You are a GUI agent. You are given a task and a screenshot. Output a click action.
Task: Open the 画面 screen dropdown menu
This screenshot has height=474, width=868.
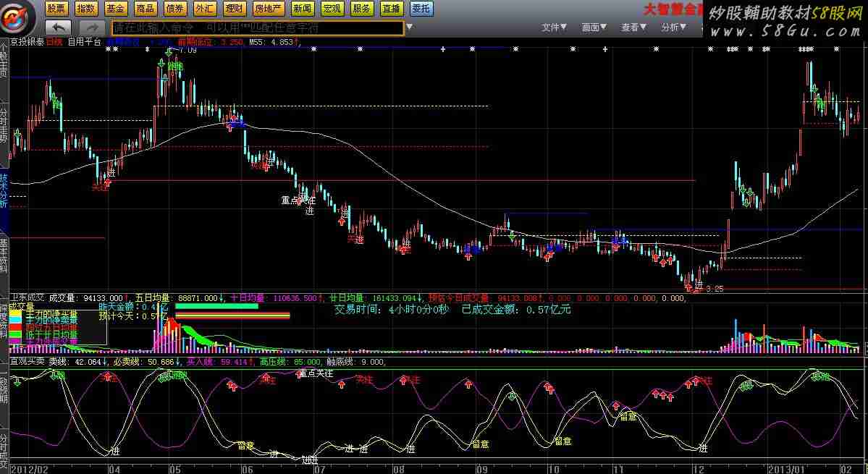pos(594,27)
